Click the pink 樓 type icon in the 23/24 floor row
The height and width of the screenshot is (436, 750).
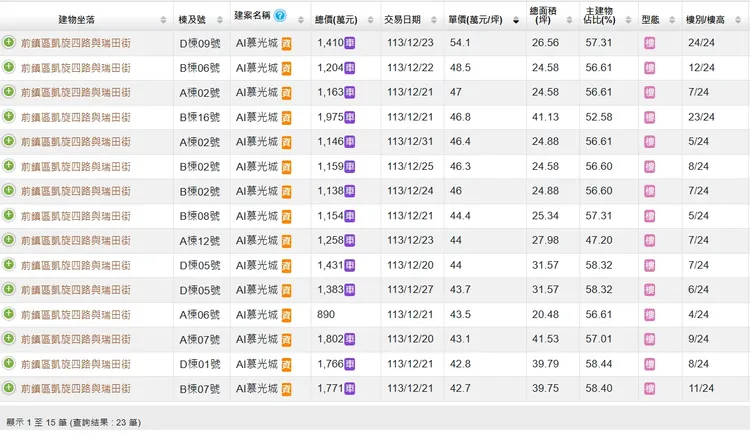pyautogui.click(x=650, y=118)
